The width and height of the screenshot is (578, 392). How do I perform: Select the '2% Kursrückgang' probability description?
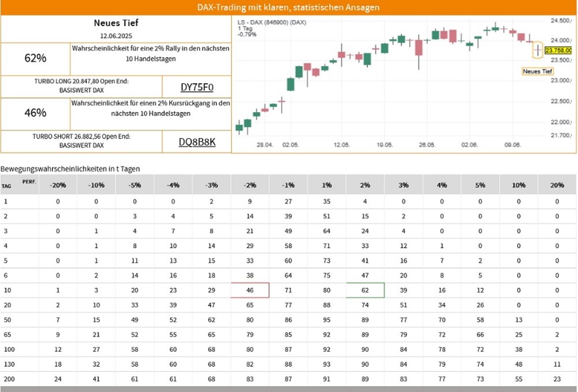click(150, 109)
